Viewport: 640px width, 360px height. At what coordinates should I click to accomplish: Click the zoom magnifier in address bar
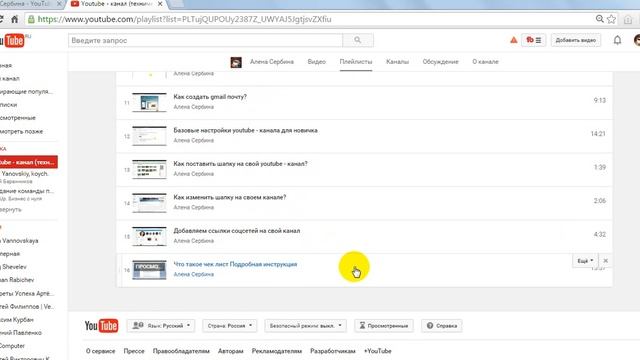(599, 19)
